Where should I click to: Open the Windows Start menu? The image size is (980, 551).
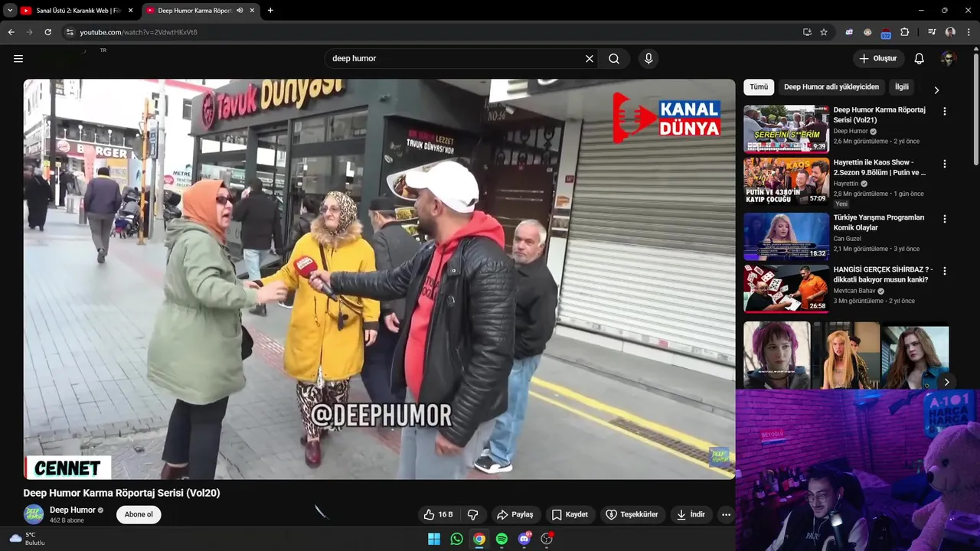pos(434,539)
